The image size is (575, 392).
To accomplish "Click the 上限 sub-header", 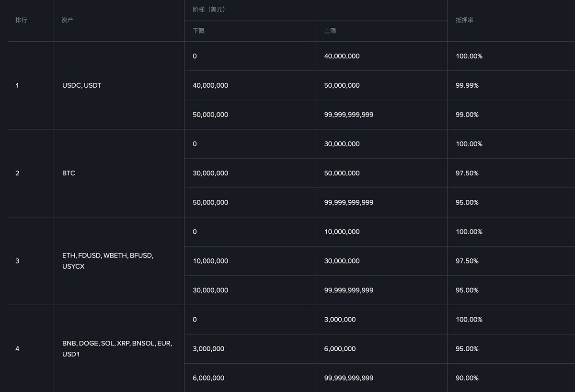I will point(330,31).
